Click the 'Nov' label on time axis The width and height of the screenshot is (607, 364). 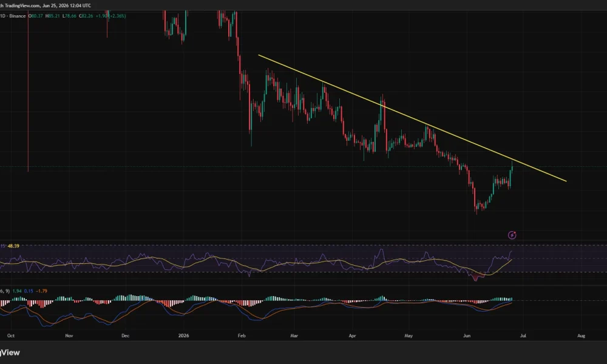[x=69, y=335]
